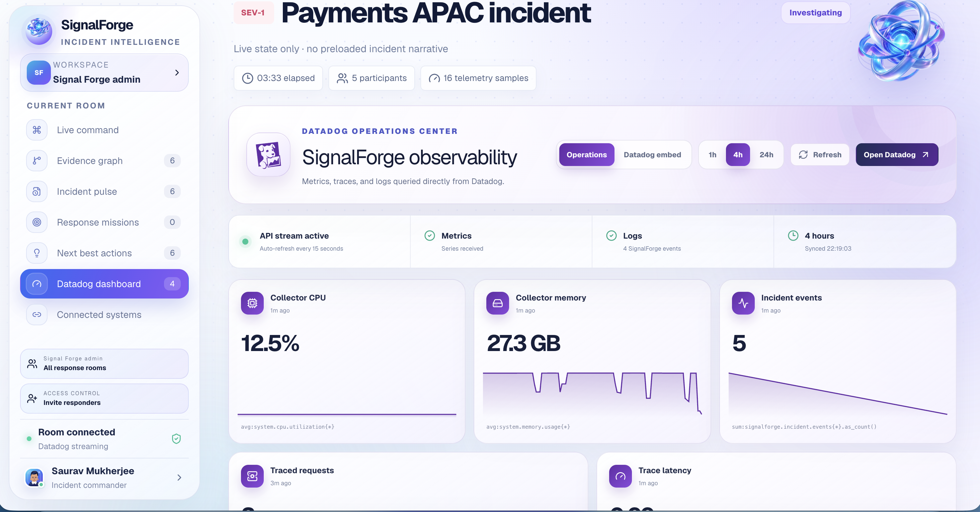Open All response rooms
The height and width of the screenshot is (512, 980).
click(x=104, y=364)
